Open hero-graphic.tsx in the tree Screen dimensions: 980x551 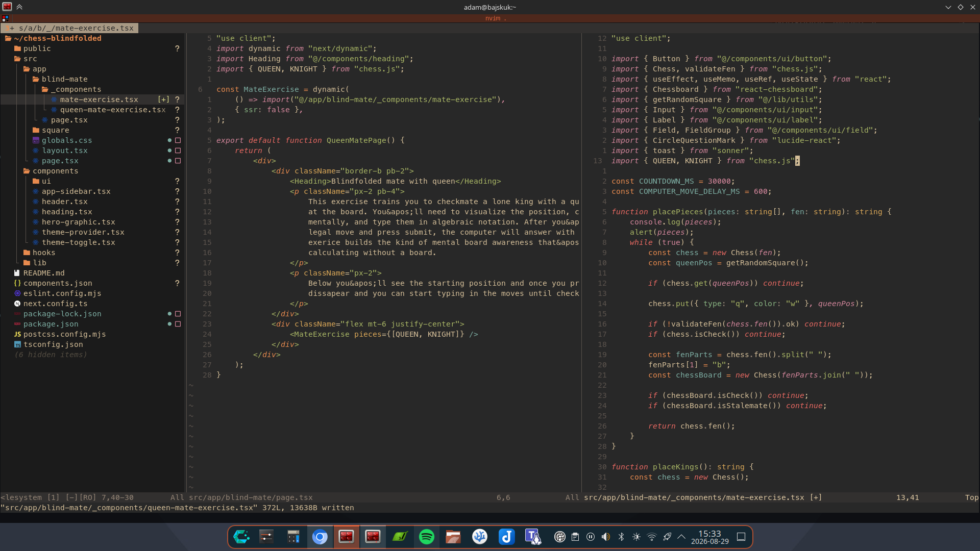(73, 222)
